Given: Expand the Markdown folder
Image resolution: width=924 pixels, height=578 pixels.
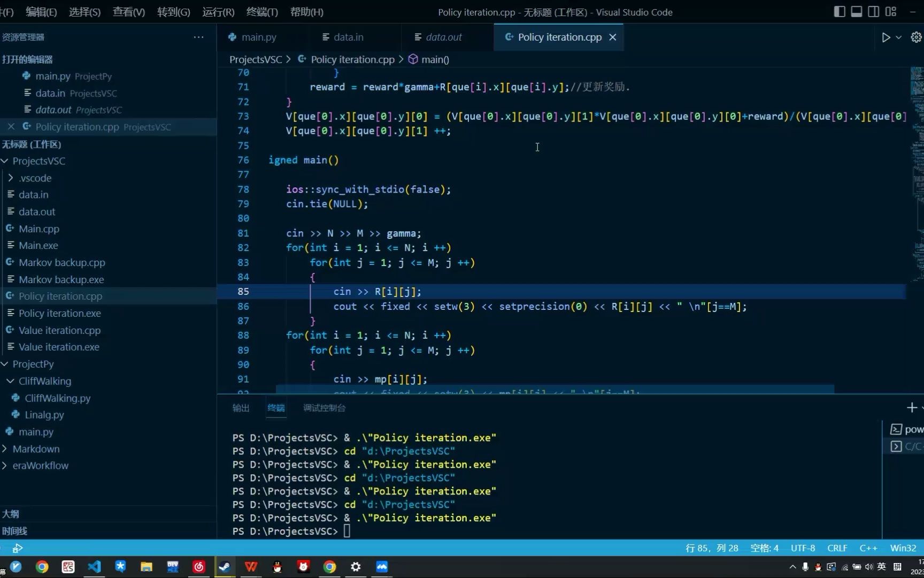Looking at the screenshot, I should click(x=36, y=449).
